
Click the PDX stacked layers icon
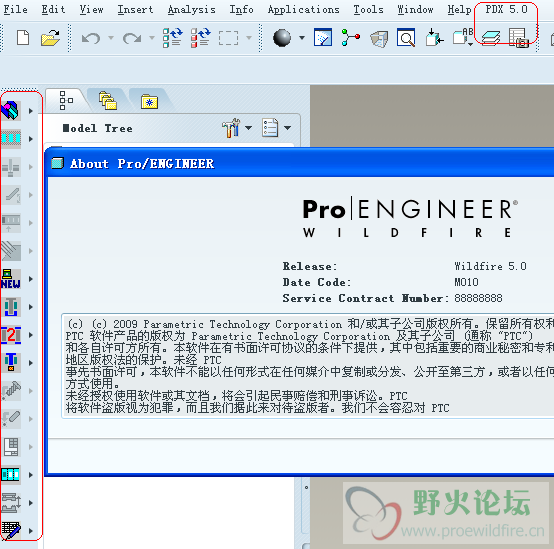click(491, 38)
